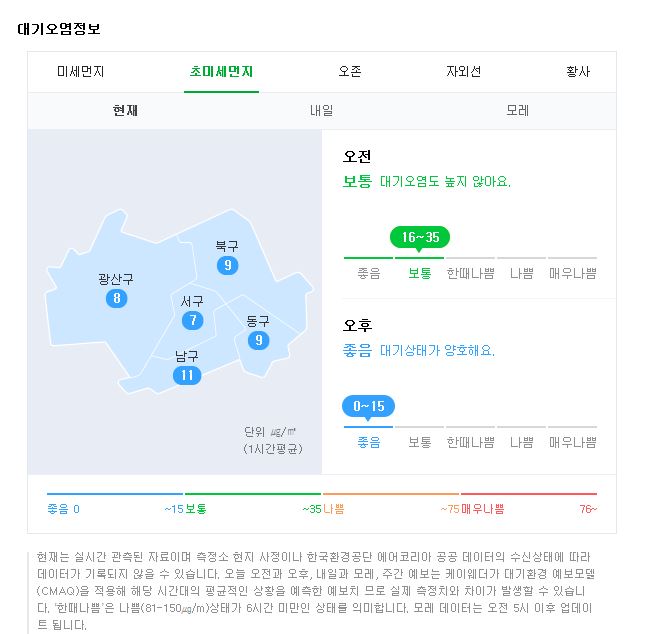Switch to the 미세먼지 tab

coord(80,72)
